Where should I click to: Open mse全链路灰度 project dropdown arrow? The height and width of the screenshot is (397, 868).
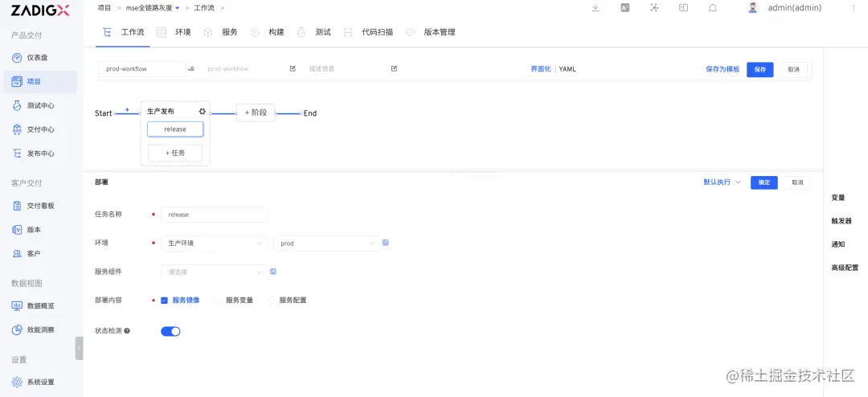click(177, 8)
